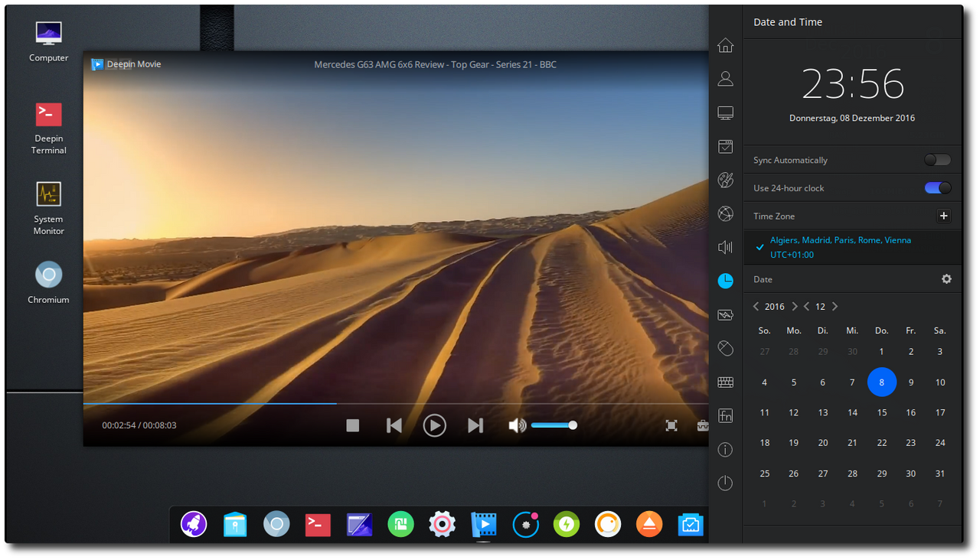980x560 pixels.
Task: Open Mouse settings in the control center
Action: (725, 348)
